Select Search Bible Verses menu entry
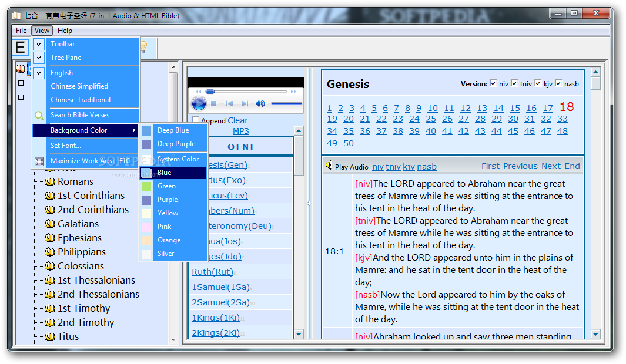626x364 pixels. [80, 115]
